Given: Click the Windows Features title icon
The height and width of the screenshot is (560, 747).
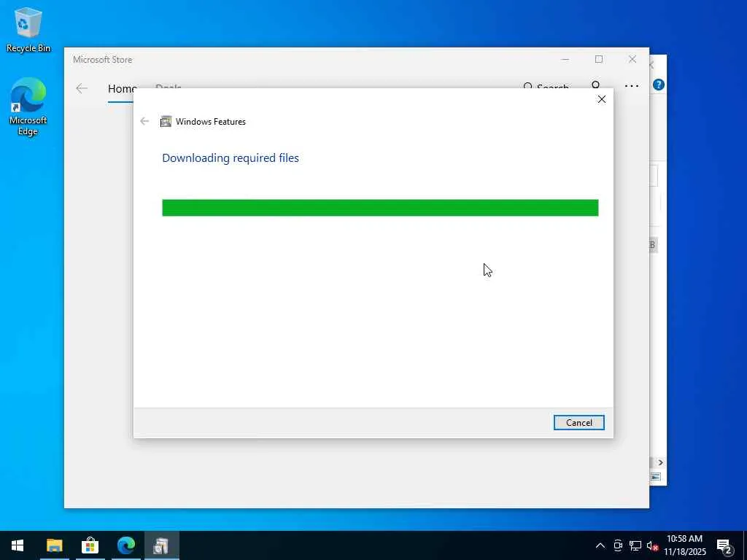Looking at the screenshot, I should tap(166, 122).
